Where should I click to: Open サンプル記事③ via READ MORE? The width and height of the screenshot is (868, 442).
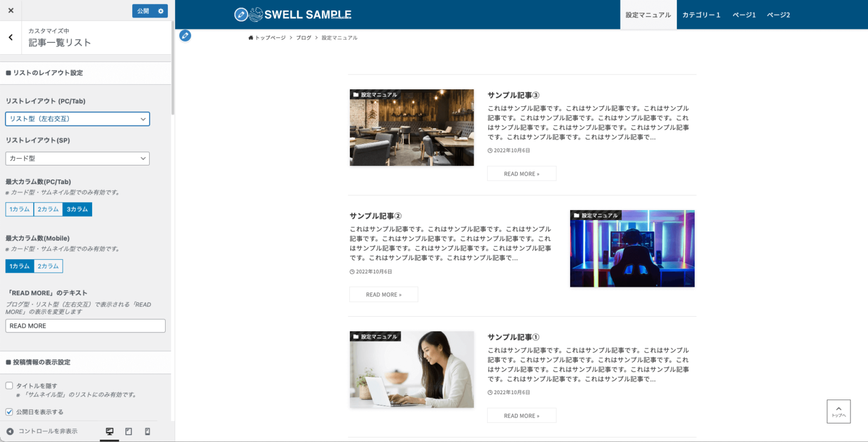[x=521, y=173]
